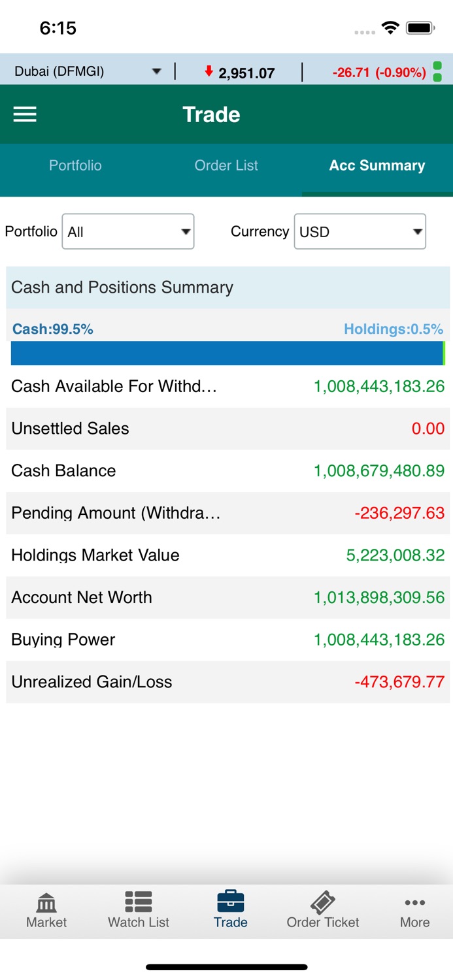The height and width of the screenshot is (980, 453).
Task: Tap the Market bank icon
Action: click(46, 902)
